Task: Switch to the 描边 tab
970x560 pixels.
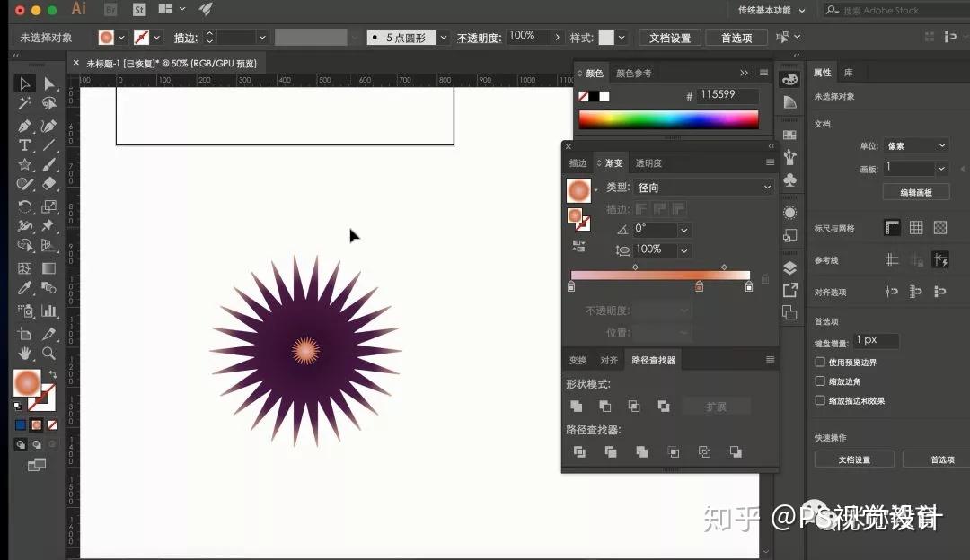Action: 578,163
